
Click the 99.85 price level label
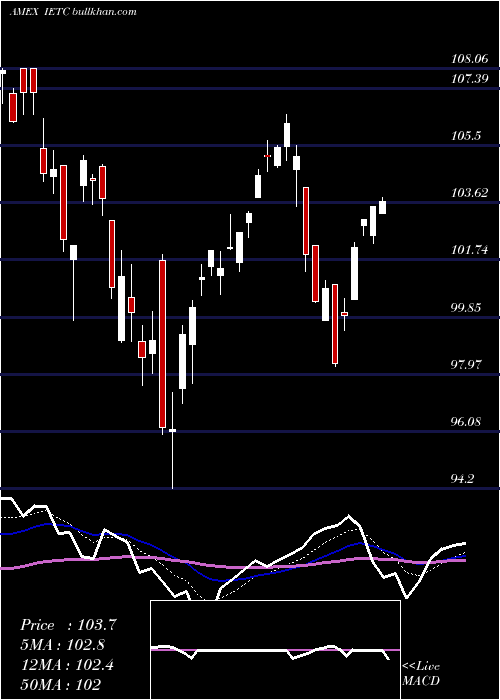[x=467, y=307]
